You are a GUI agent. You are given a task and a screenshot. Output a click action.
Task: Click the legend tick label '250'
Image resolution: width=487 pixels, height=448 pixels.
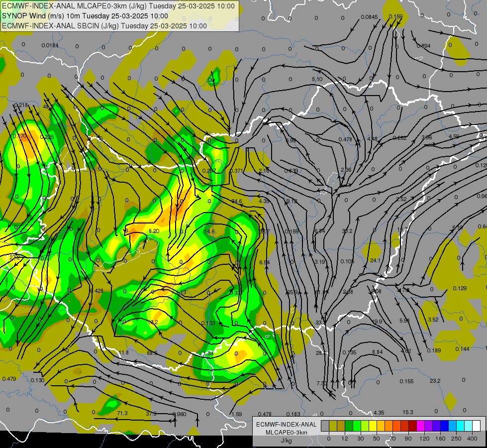click(456, 439)
